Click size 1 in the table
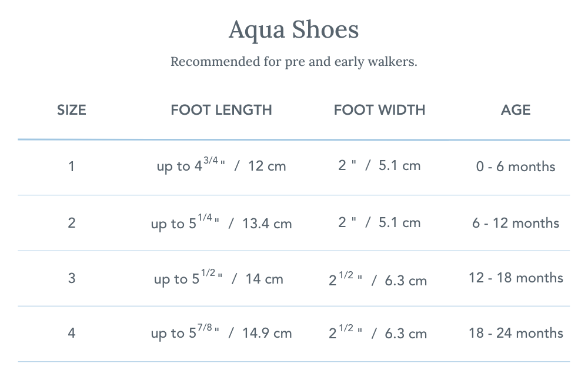Viewport: 588px width, 383px height. pyautogui.click(x=72, y=166)
